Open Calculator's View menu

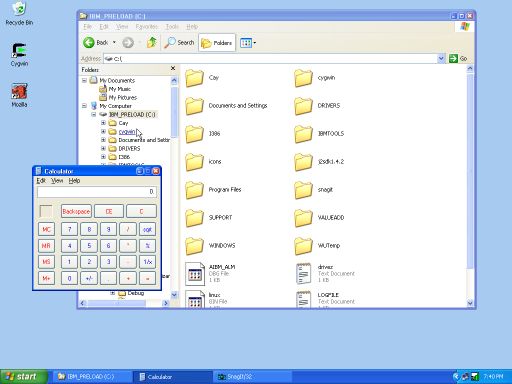[57, 181]
